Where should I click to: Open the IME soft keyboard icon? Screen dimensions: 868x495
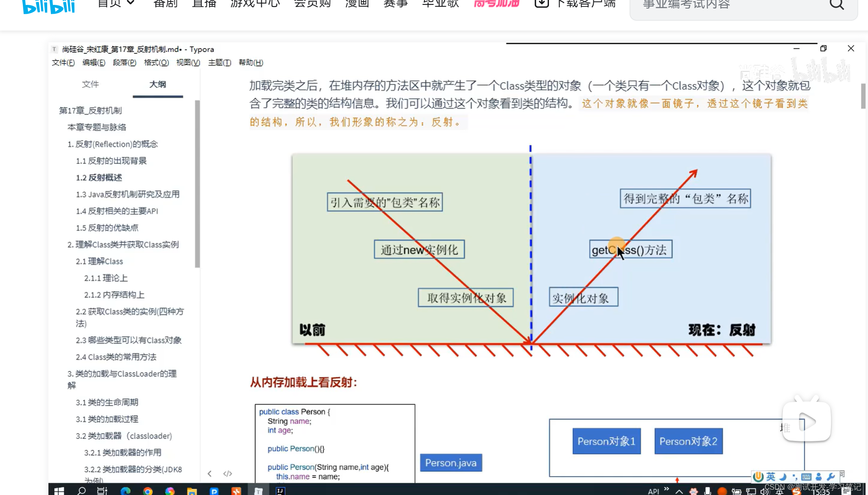point(806,477)
